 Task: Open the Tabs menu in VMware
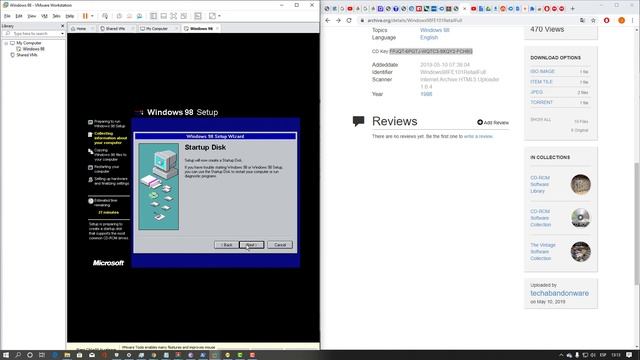(x=56, y=16)
